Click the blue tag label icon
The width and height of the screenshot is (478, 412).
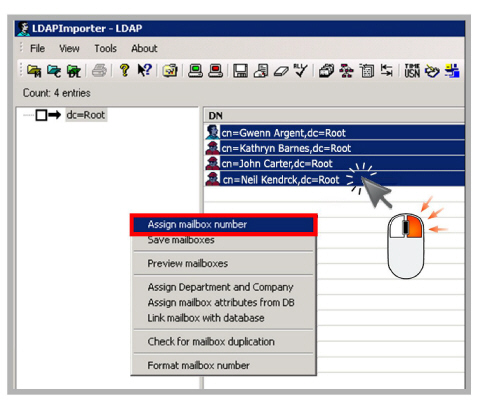(x=432, y=71)
